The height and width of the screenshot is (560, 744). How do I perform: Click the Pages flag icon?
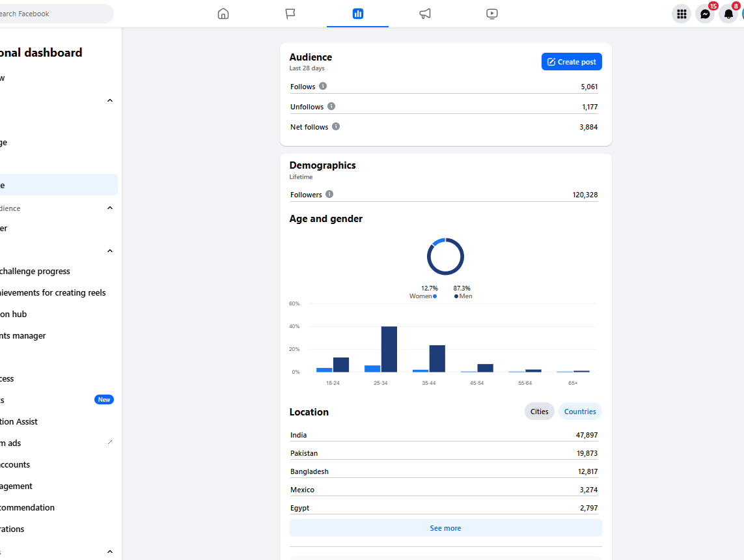pos(290,14)
